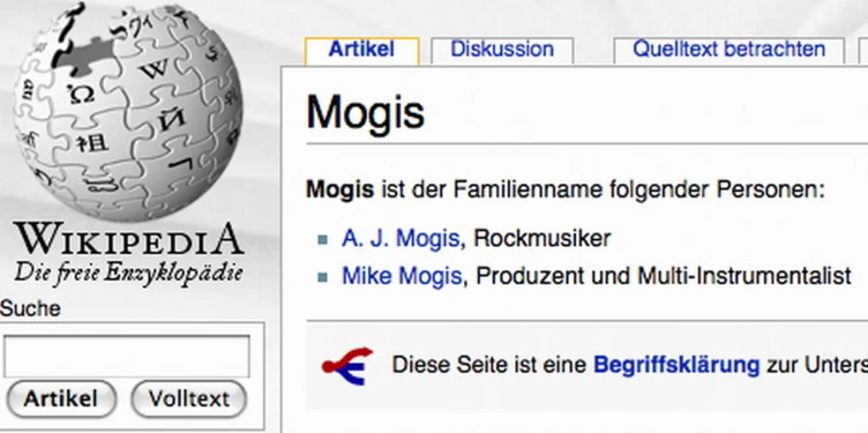Open the cut-off tab after Quelltext betrachten

tap(862, 51)
